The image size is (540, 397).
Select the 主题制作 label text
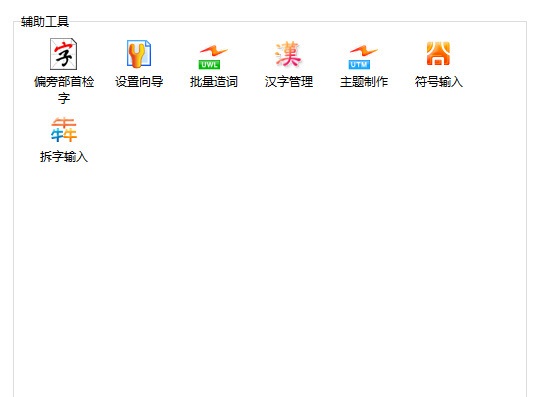click(x=364, y=82)
